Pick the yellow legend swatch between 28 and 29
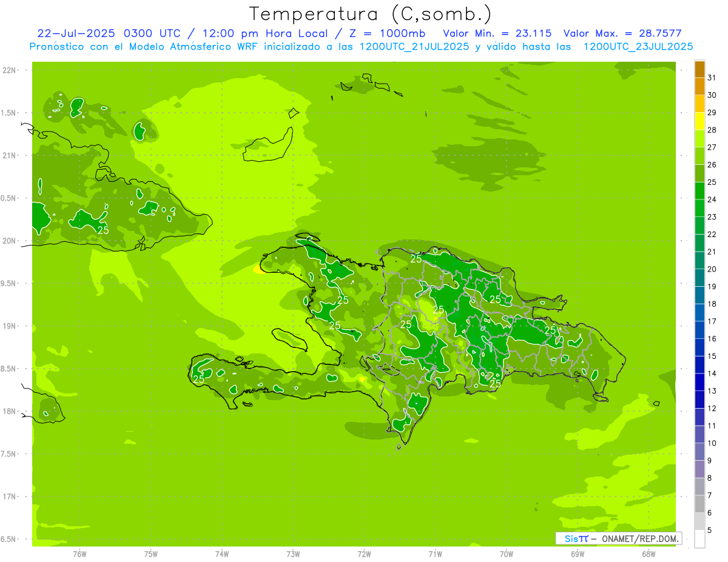728x562 pixels. tap(699, 121)
